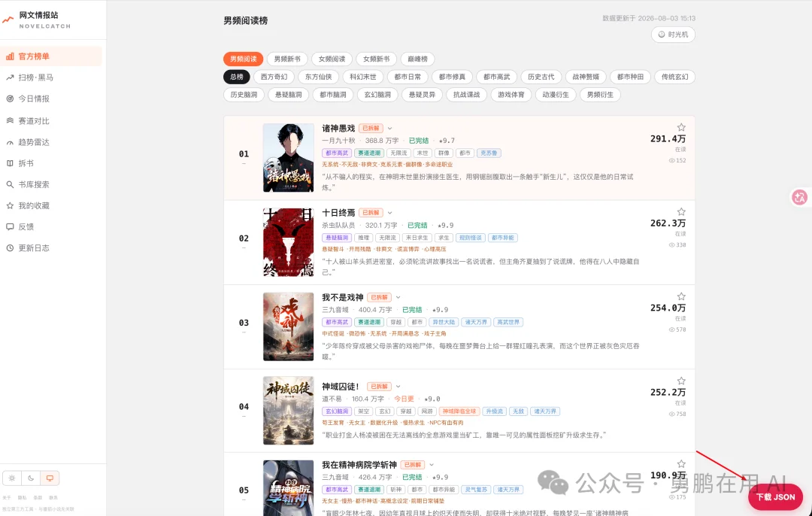Viewport: 812px width, 516px height.
Task: Click the 规则怪谈 tag on 十日终焉
Action: tap(470, 238)
